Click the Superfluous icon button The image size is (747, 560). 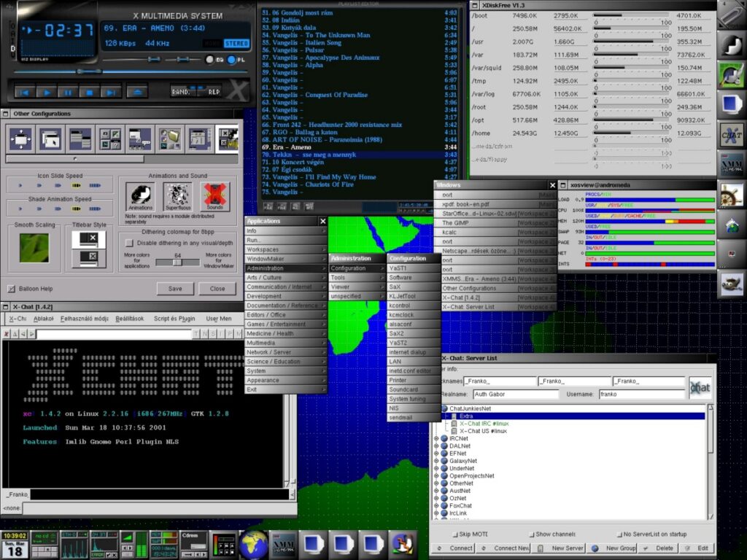point(177,196)
